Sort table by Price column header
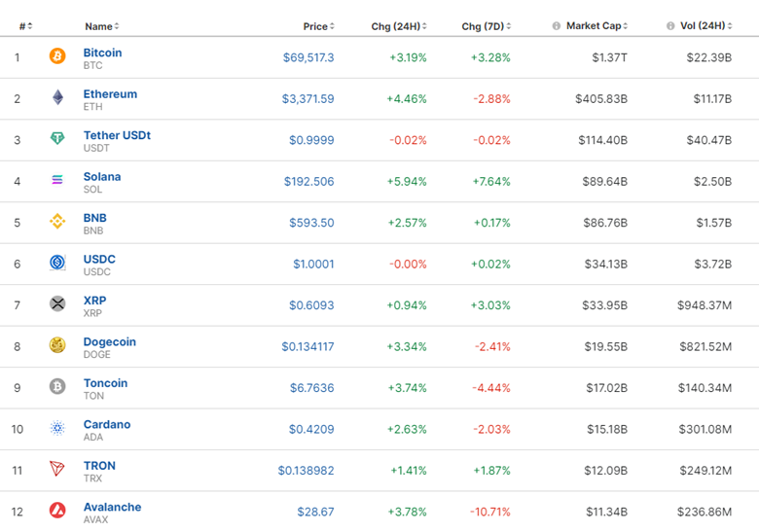Viewport: 759px width, 532px height. pos(318,26)
